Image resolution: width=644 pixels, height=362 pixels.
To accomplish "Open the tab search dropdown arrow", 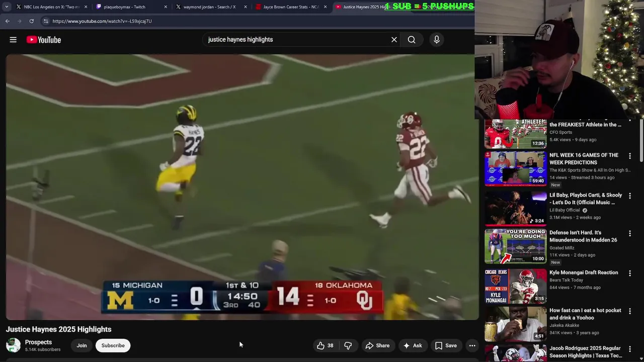I will [x=7, y=7].
